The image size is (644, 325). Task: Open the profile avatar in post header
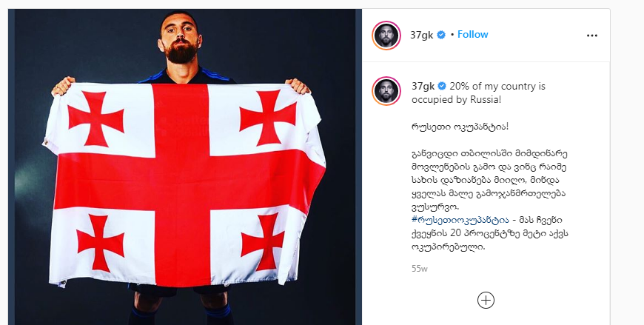386,36
